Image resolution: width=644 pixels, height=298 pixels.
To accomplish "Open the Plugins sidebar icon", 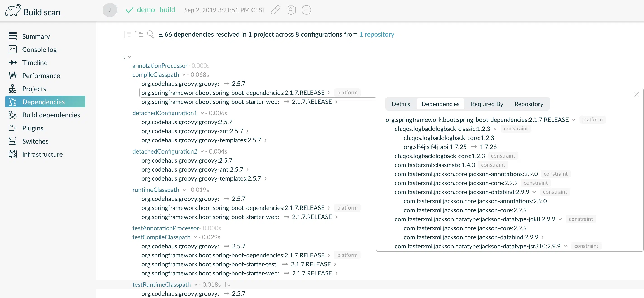I will point(12,128).
